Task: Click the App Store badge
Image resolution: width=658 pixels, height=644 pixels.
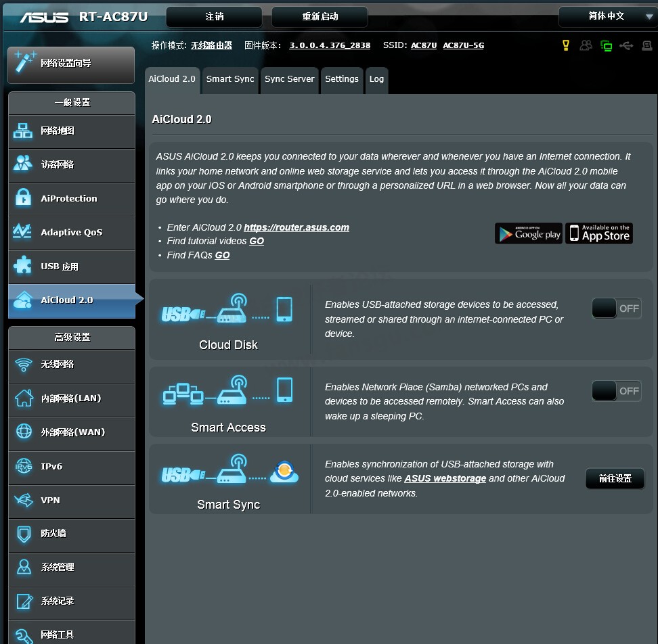Action: pyautogui.click(x=599, y=233)
